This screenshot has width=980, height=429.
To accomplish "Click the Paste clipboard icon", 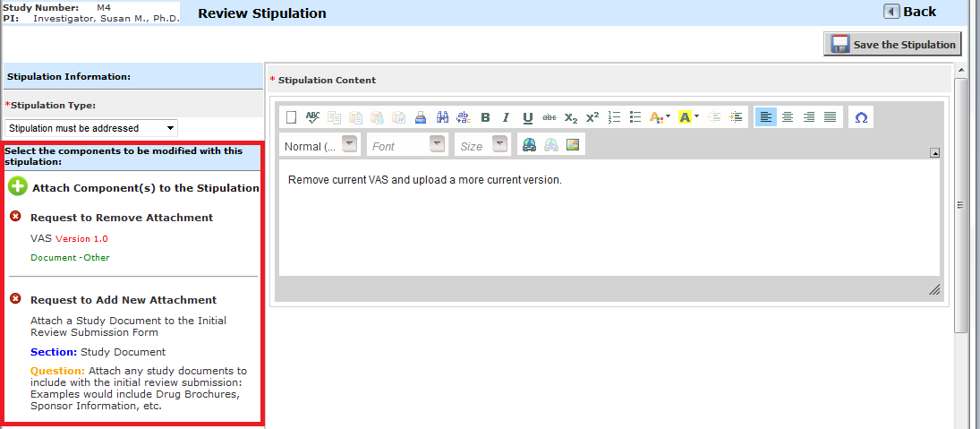I will [x=355, y=117].
